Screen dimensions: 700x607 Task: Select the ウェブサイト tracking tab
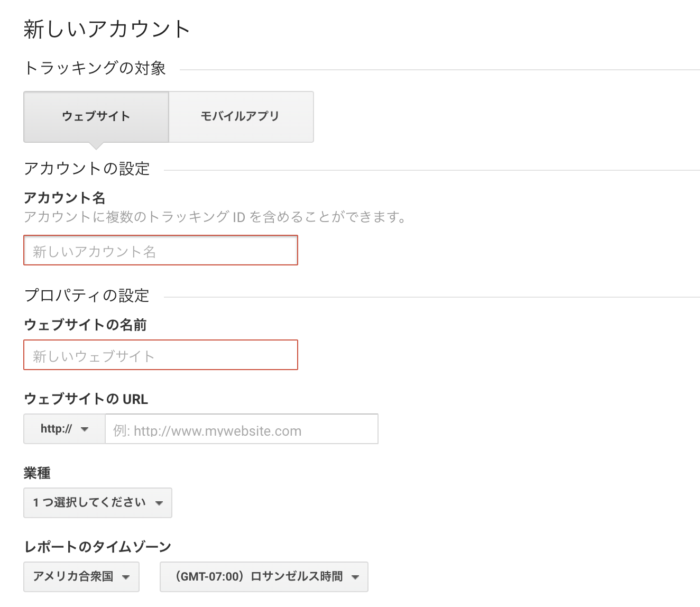click(x=96, y=116)
